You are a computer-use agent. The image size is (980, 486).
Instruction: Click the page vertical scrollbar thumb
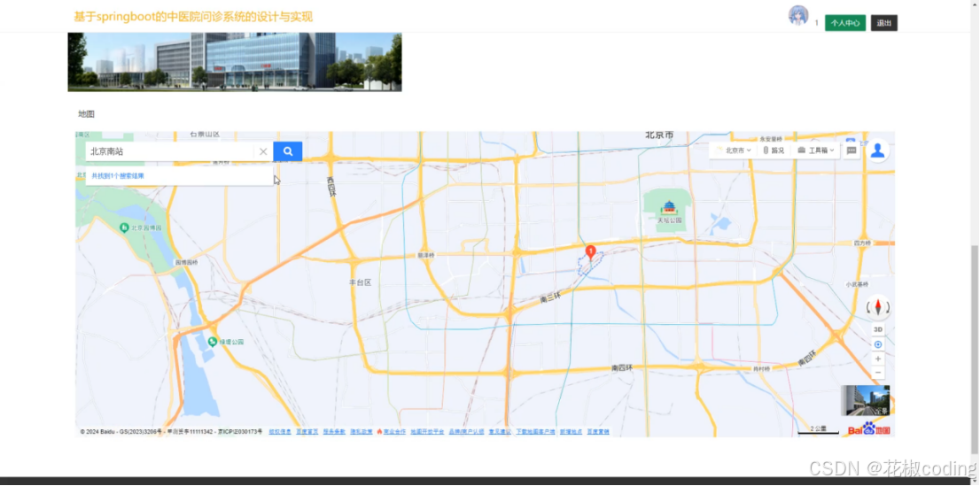[975, 350]
